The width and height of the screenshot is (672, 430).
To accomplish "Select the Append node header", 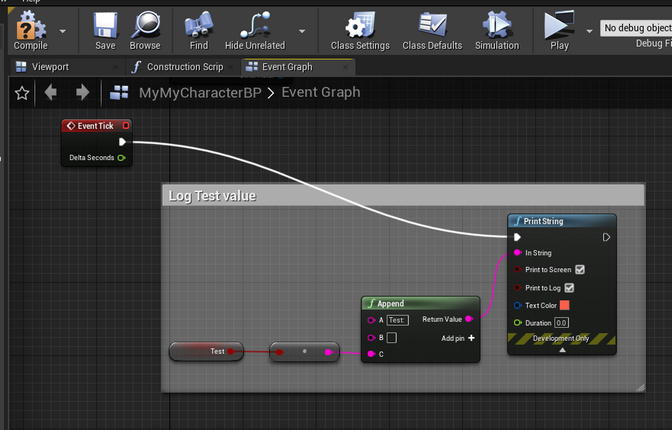I will (x=420, y=304).
